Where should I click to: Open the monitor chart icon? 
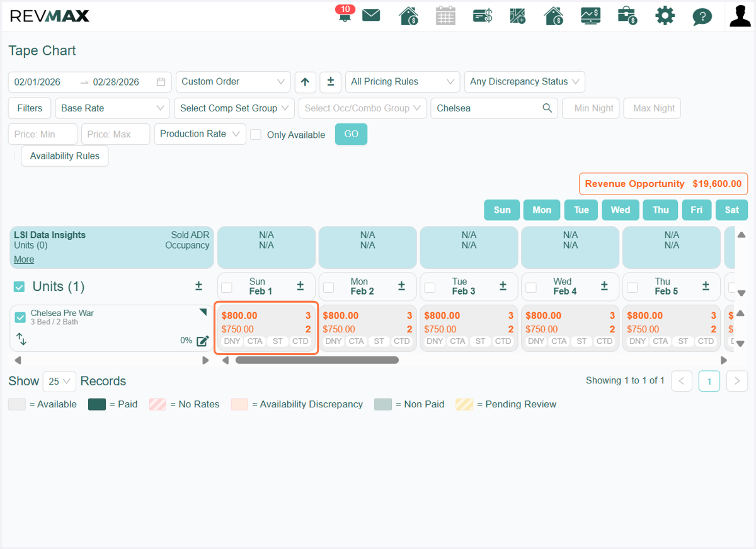pyautogui.click(x=591, y=16)
